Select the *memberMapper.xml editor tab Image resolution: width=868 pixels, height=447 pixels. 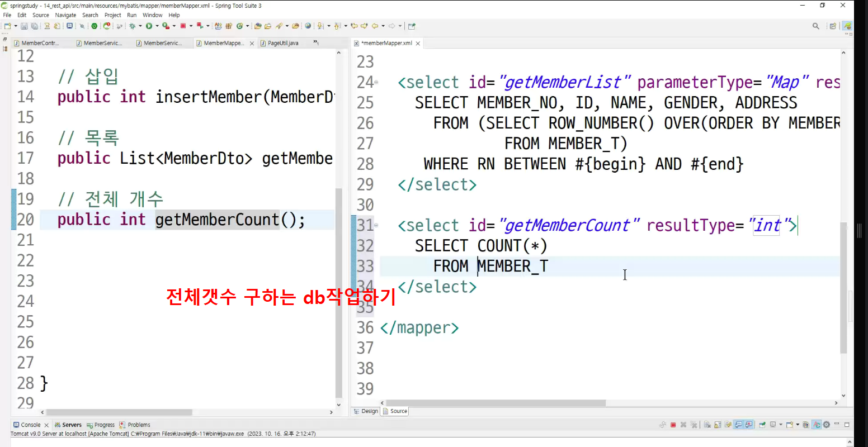tap(386, 43)
